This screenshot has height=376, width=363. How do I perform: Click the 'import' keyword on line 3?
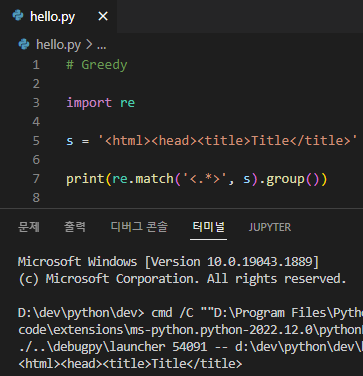pos(89,103)
